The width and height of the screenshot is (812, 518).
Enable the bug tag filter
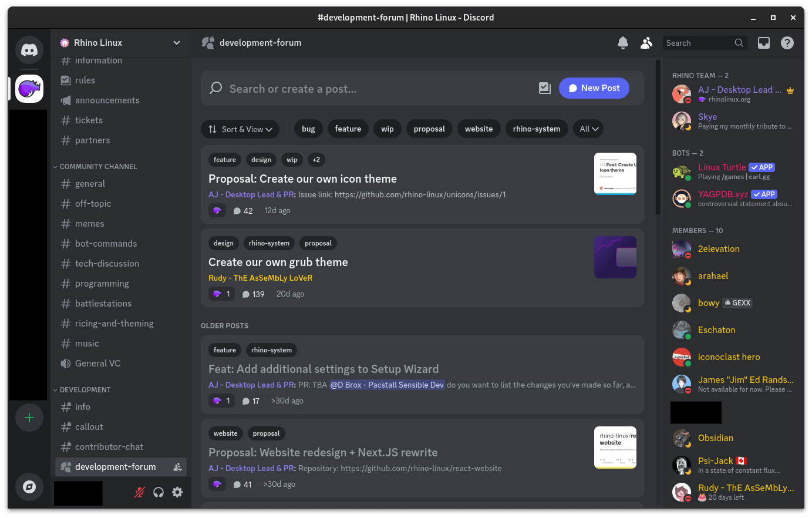(308, 129)
